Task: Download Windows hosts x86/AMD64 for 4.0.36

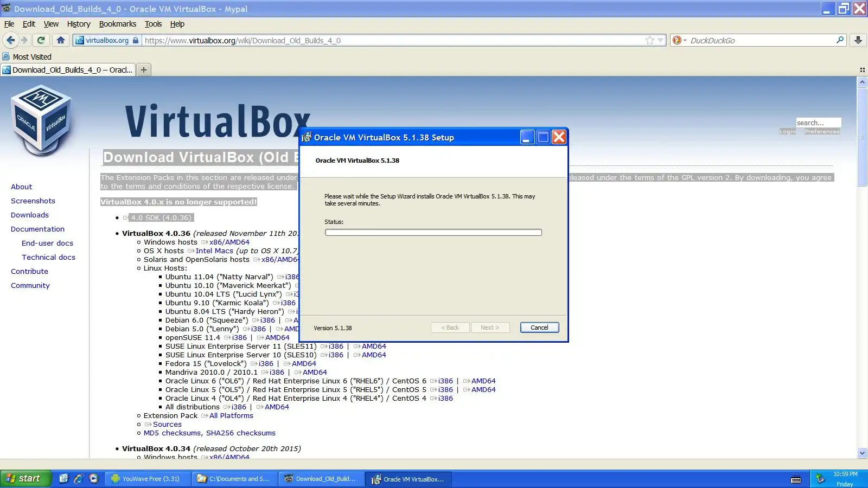Action: pyautogui.click(x=229, y=242)
